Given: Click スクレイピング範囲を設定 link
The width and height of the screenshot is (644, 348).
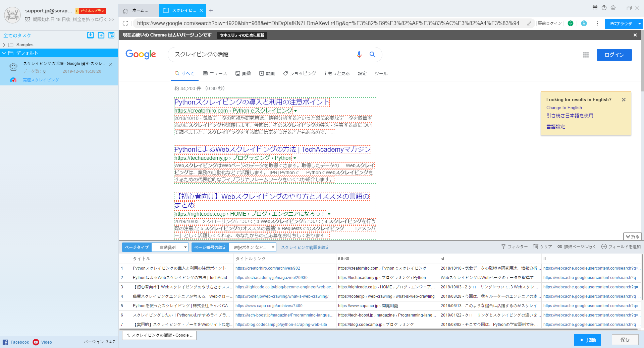Looking at the screenshot, I should pyautogui.click(x=305, y=248).
